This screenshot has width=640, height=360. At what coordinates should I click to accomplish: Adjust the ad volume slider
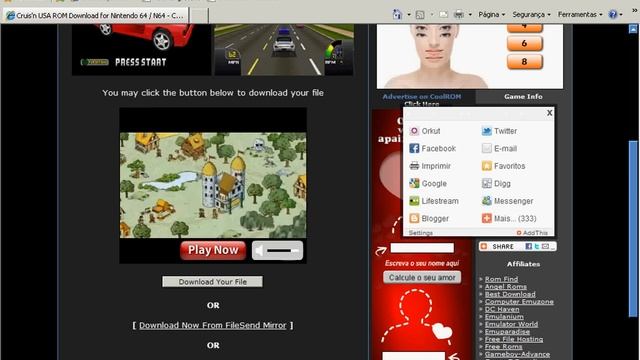click(x=283, y=250)
